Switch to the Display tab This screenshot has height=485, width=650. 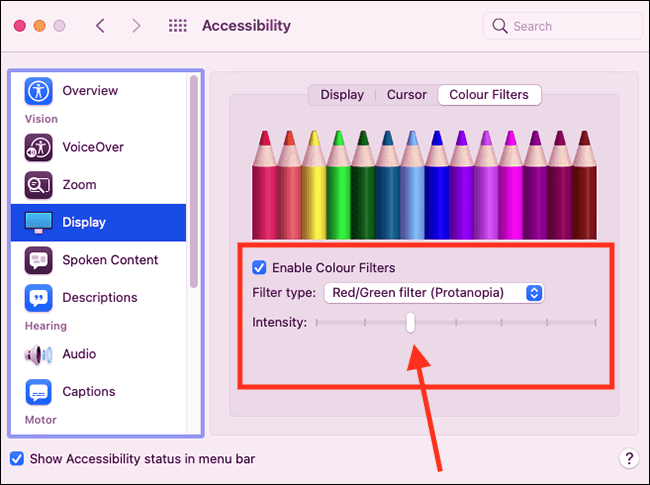coord(342,95)
